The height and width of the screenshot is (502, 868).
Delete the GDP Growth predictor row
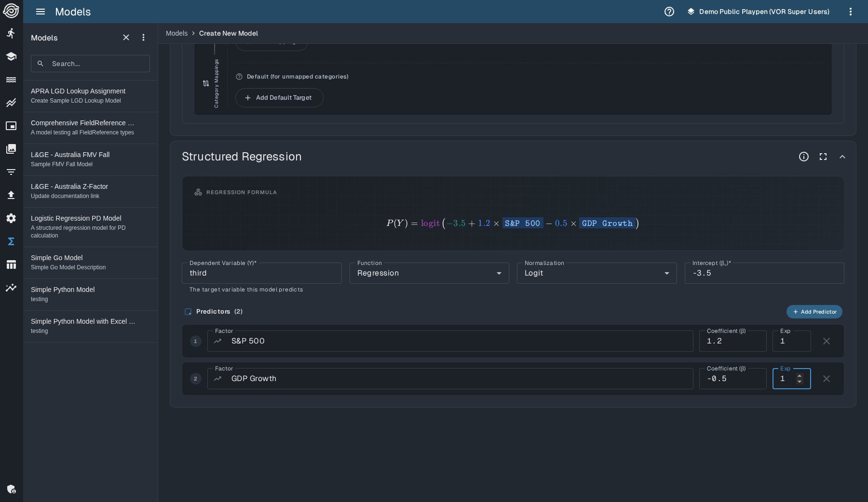click(x=827, y=379)
